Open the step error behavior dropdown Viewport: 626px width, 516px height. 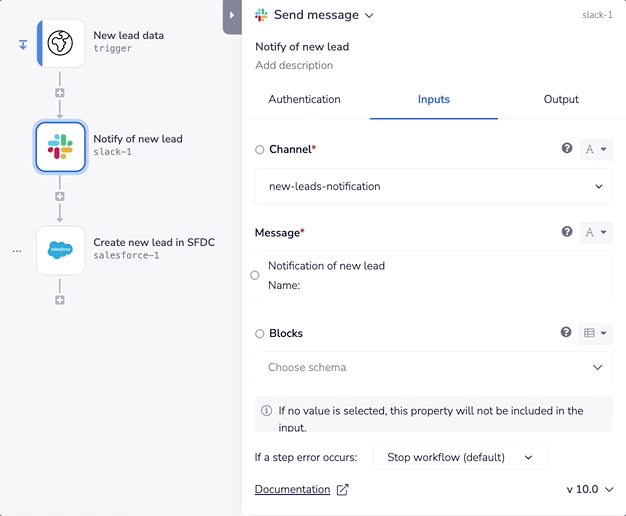point(460,457)
